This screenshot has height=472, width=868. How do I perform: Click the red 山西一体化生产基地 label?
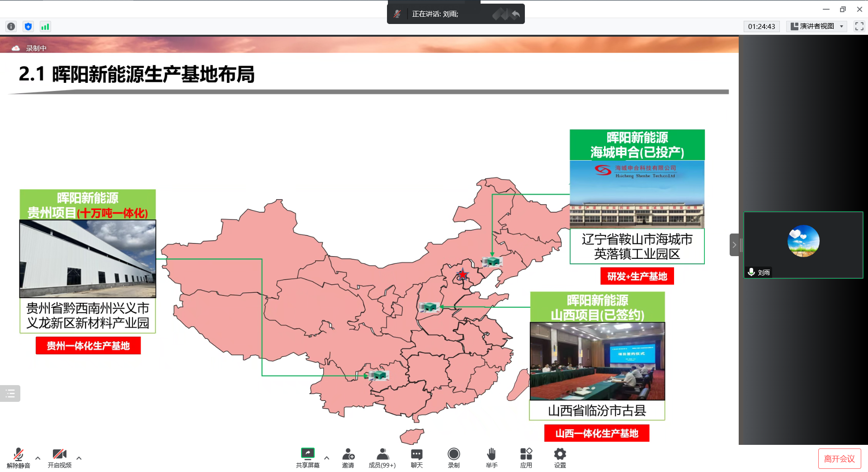597,433
